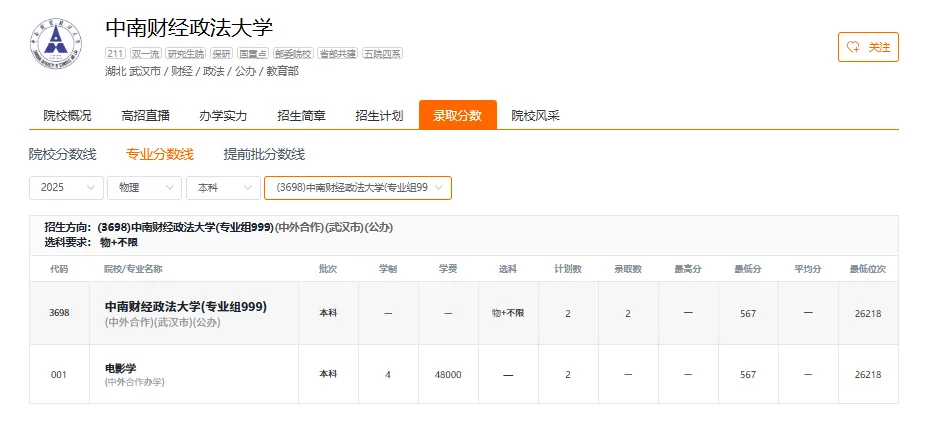The image size is (927, 423).
Task: Open the 办学实力 tab
Action: click(223, 116)
